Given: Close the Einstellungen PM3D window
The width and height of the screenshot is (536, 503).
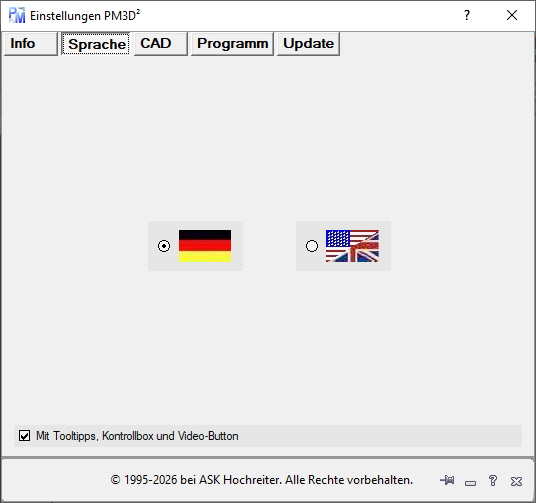Looking at the screenshot, I should point(512,15).
